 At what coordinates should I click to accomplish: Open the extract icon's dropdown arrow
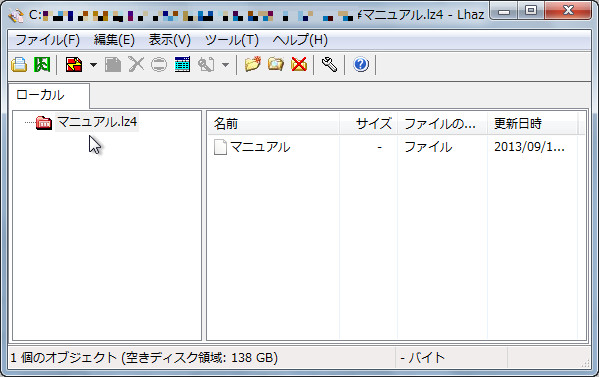click(x=93, y=65)
